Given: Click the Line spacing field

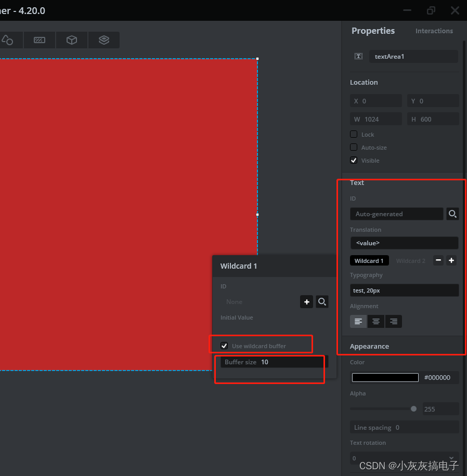Looking at the screenshot, I should click(x=405, y=427).
